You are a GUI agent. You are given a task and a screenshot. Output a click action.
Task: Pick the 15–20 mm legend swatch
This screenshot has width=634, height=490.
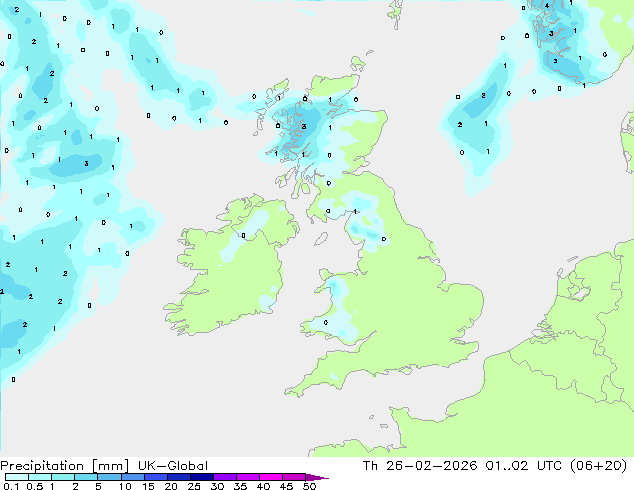(x=156, y=477)
